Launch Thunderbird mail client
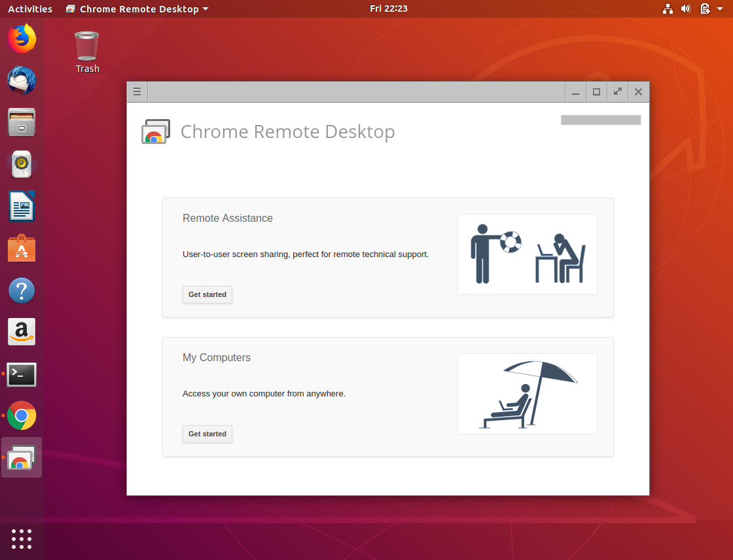The image size is (733, 560). 22,80
